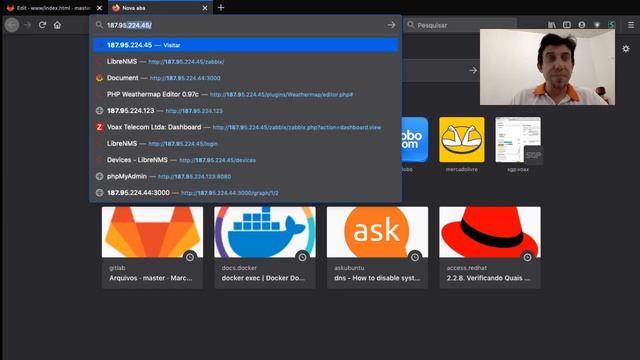Click 'dns - How to disable syst...' title

(x=377, y=278)
